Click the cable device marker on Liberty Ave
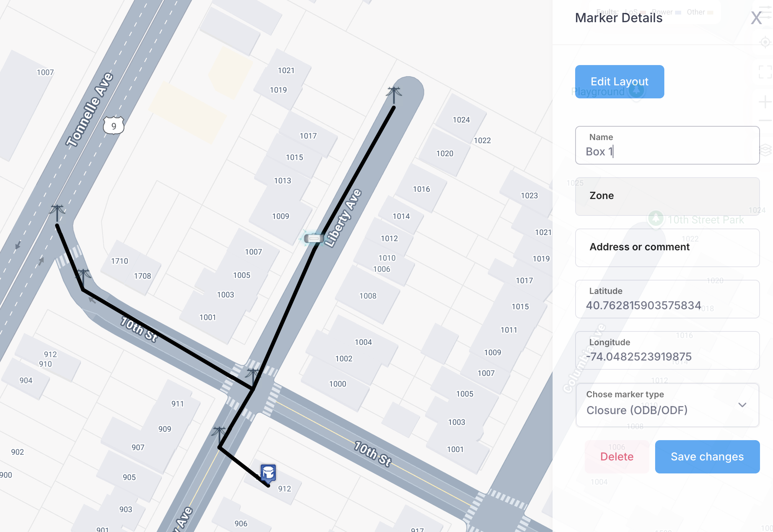The width and height of the screenshot is (773, 532). coord(314,238)
